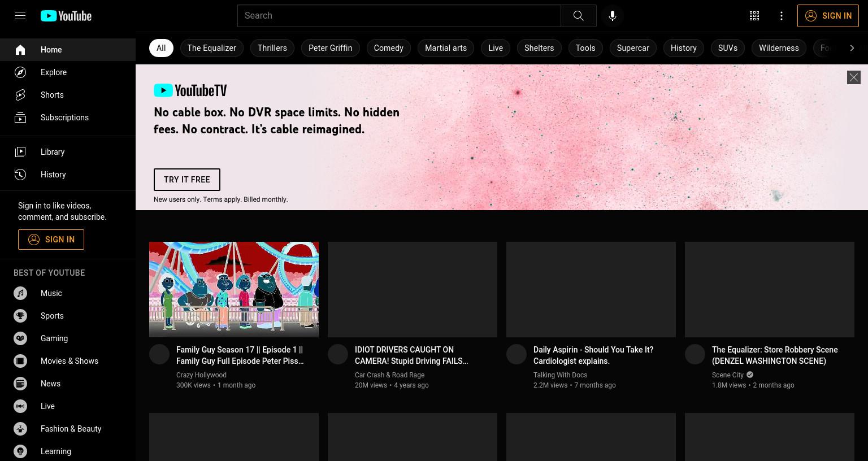
Task: Click Car Crash & Road Rage avatar
Action: 338,354
